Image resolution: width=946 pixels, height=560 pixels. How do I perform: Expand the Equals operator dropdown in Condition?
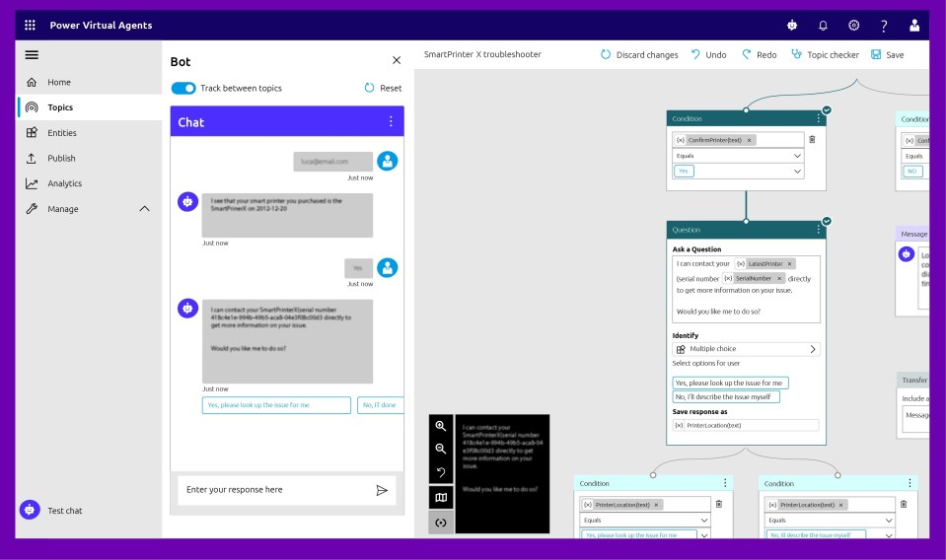click(x=738, y=156)
